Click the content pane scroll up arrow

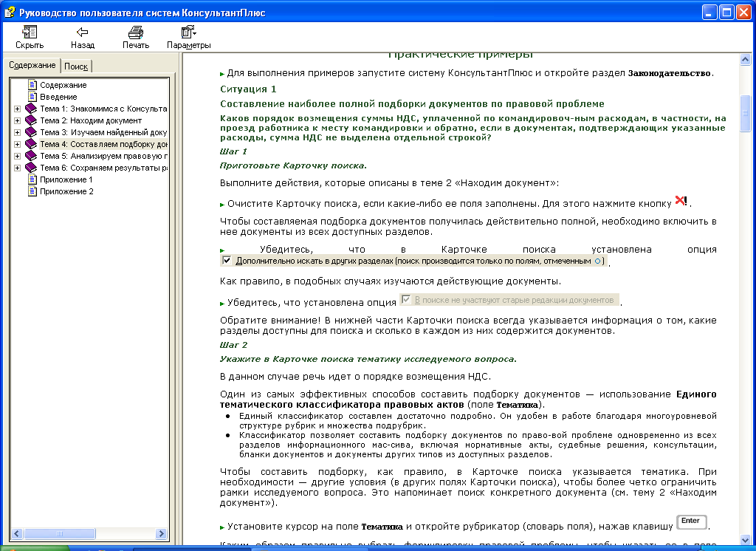coord(745,59)
